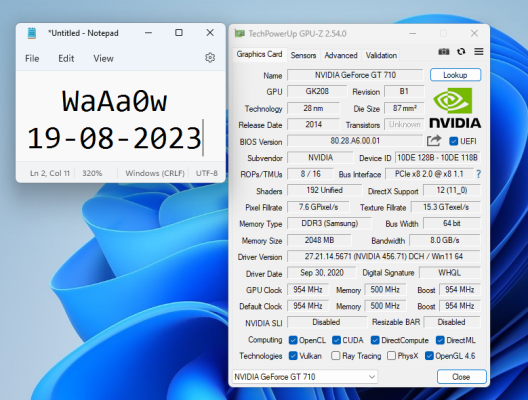Screen dimensions: 528x400
Task: Toggle the DirectCompute checkbox
Action: (375, 340)
